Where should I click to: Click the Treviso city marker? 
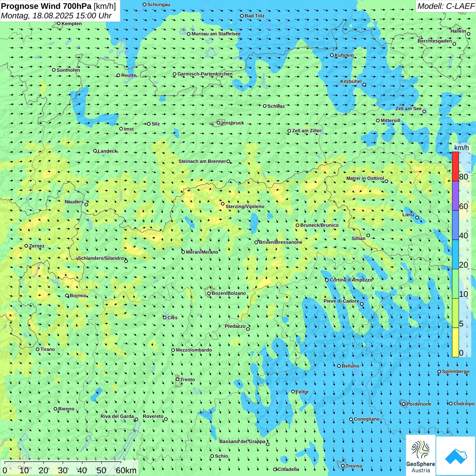point(343,466)
